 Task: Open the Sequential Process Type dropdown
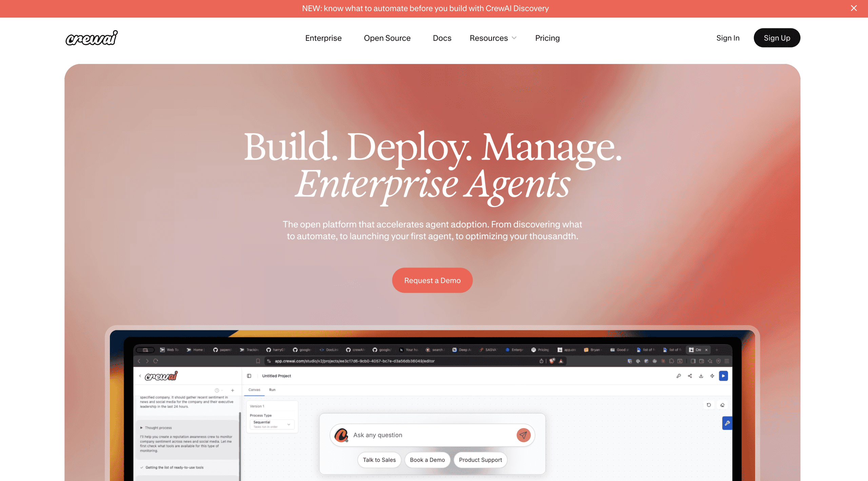[x=272, y=424]
